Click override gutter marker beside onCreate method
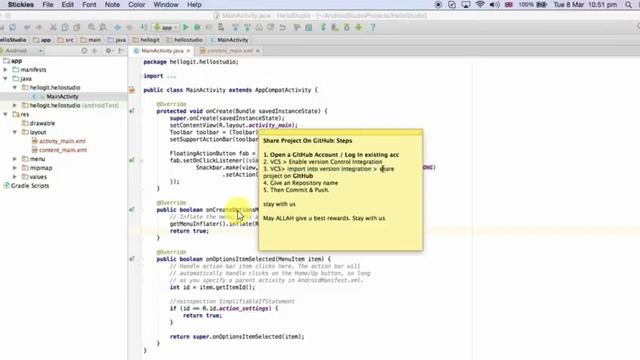Viewport: 640px width, 360px height. (132, 111)
